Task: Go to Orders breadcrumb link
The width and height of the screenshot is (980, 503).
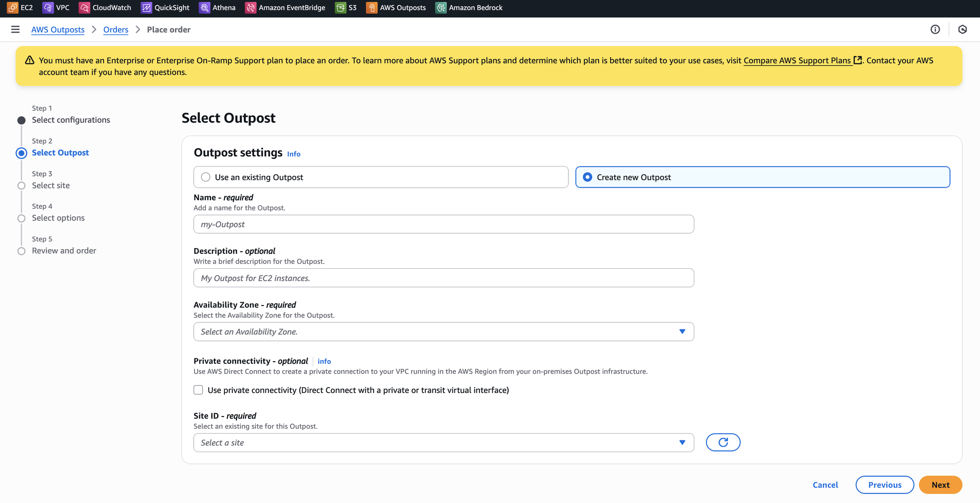Action: 116,29
